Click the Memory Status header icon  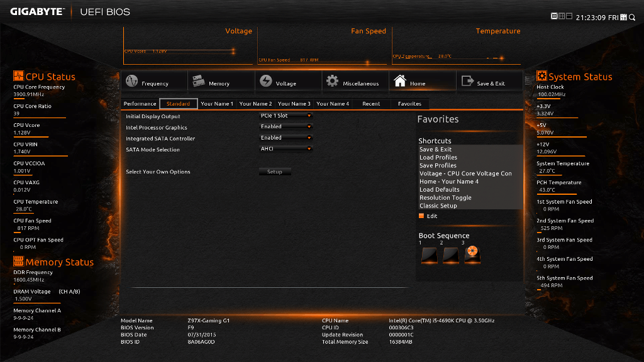click(18, 261)
